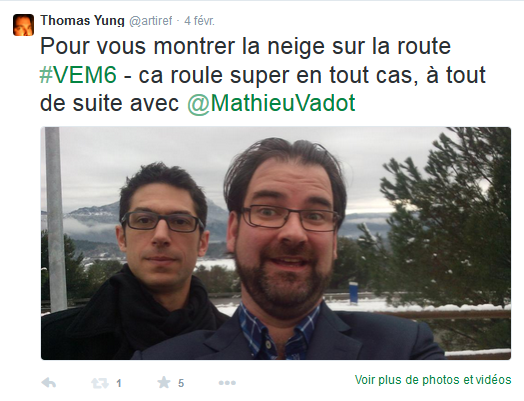
Task: Open the tweet's 4 févr. timestamp
Action: coord(200,21)
